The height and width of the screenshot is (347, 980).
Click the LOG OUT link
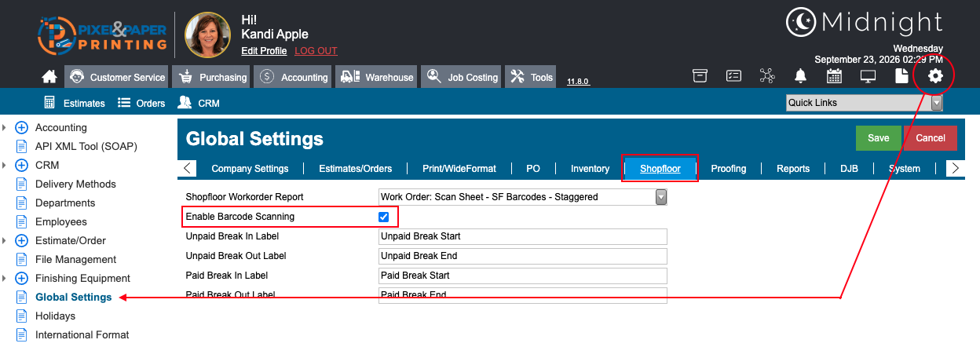tap(316, 51)
